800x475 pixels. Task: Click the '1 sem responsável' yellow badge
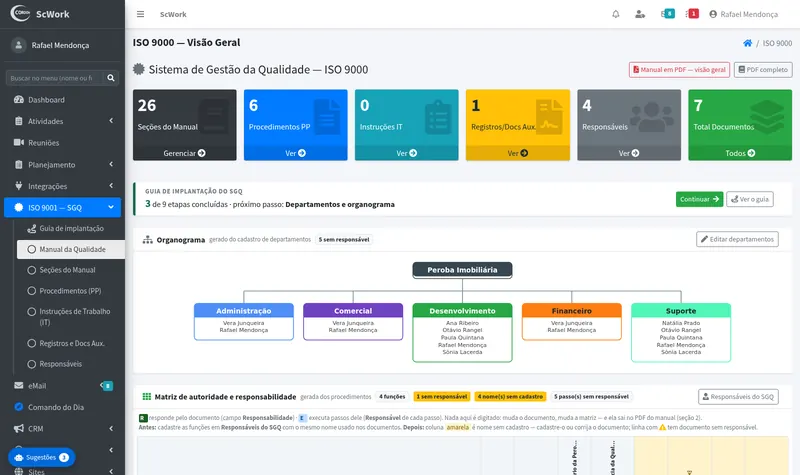click(x=442, y=396)
